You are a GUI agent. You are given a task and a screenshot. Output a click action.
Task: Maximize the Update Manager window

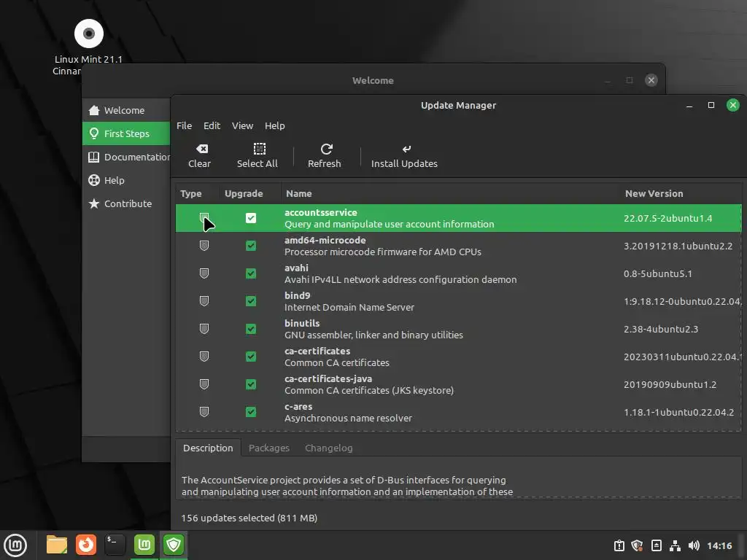(711, 105)
